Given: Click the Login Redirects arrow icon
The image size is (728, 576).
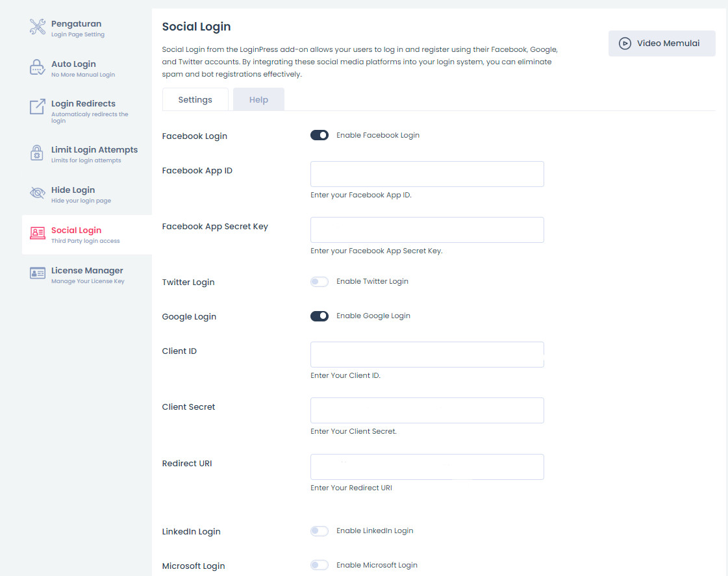Looking at the screenshot, I should pyautogui.click(x=38, y=107).
